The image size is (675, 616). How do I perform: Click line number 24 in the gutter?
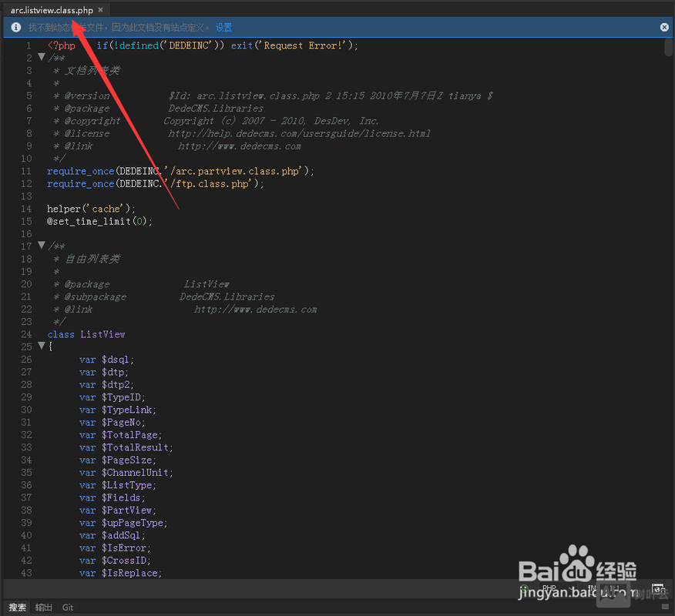tap(27, 334)
